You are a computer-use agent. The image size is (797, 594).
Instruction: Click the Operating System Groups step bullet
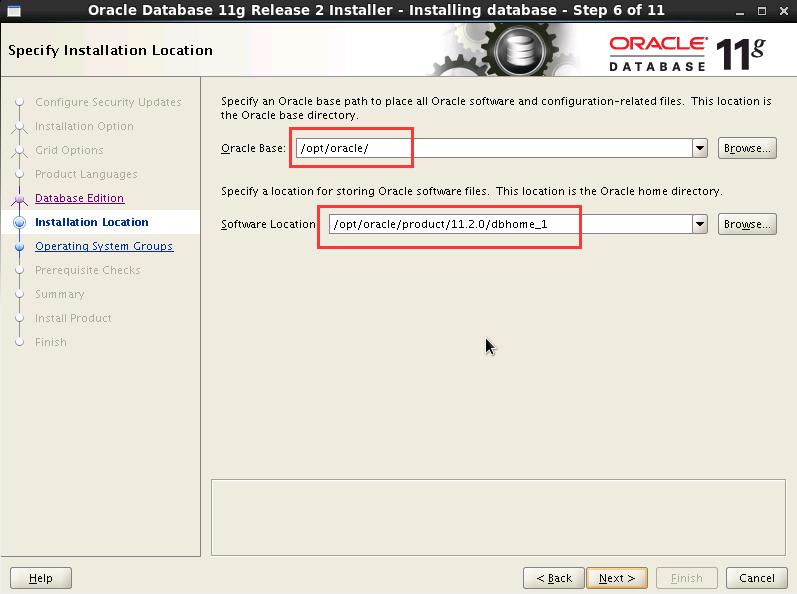(x=19, y=246)
